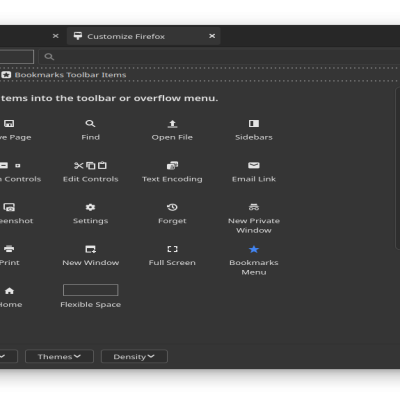Viewport: 400px width, 400px height.
Task: Select the Flexible Space placeholder box
Action: (x=90, y=290)
